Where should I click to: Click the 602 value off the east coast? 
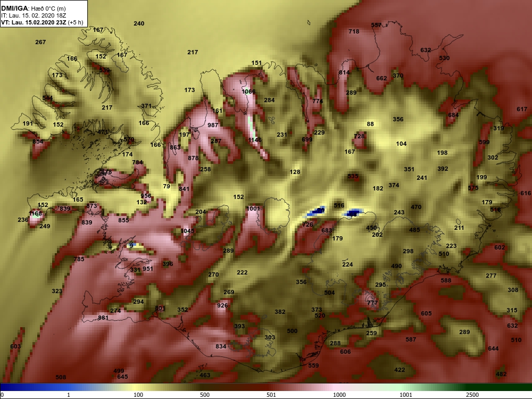coord(500,248)
